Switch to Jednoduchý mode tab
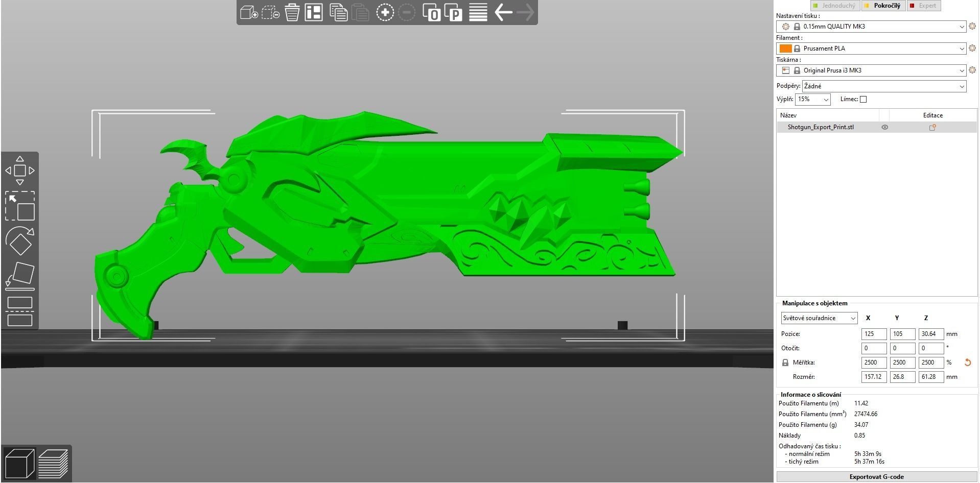980x483 pixels. point(835,6)
